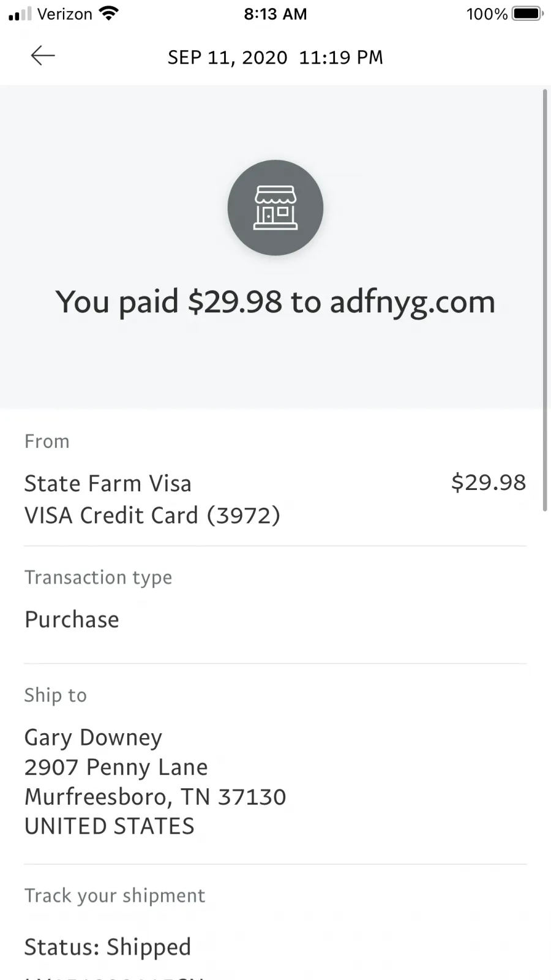Tap the 2907 Penny Lane address line
551x980 pixels.
tap(116, 767)
